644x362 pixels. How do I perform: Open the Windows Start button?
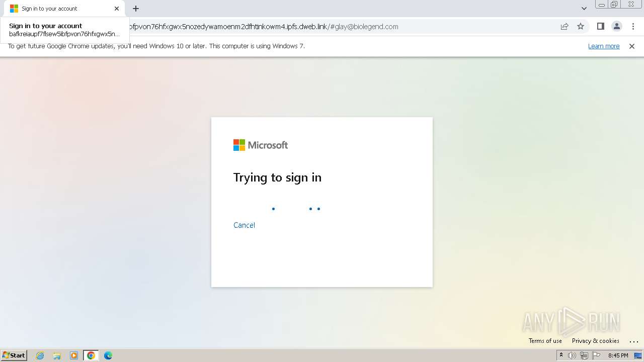[14, 355]
